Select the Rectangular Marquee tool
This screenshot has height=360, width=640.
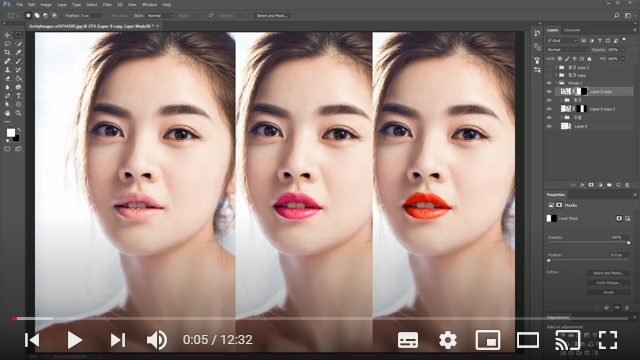18,35
